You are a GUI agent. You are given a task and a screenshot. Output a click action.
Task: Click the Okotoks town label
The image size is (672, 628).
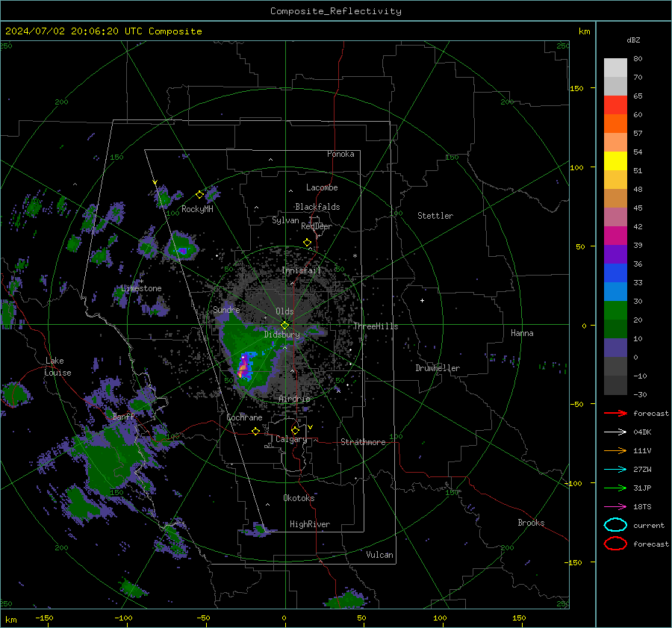299,498
